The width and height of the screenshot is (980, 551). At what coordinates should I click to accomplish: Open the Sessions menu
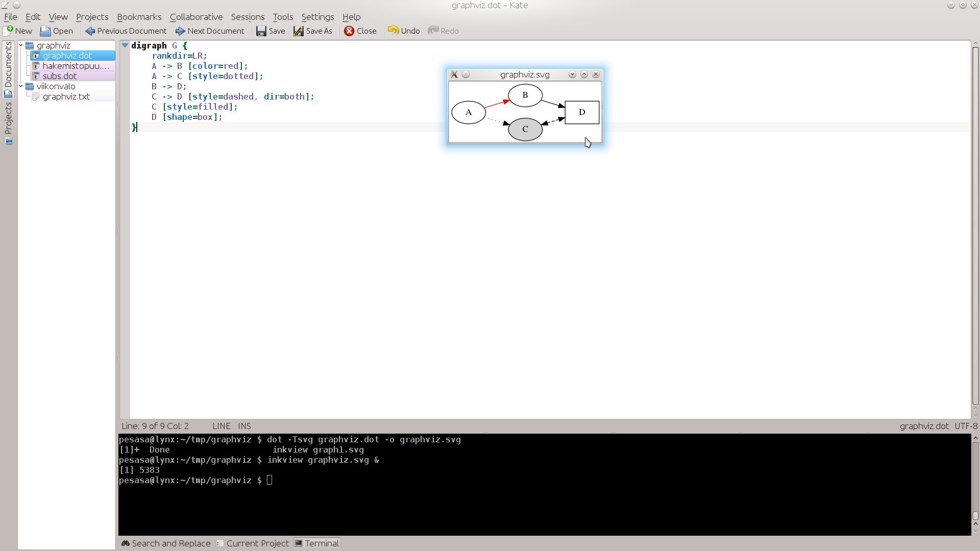(x=248, y=17)
